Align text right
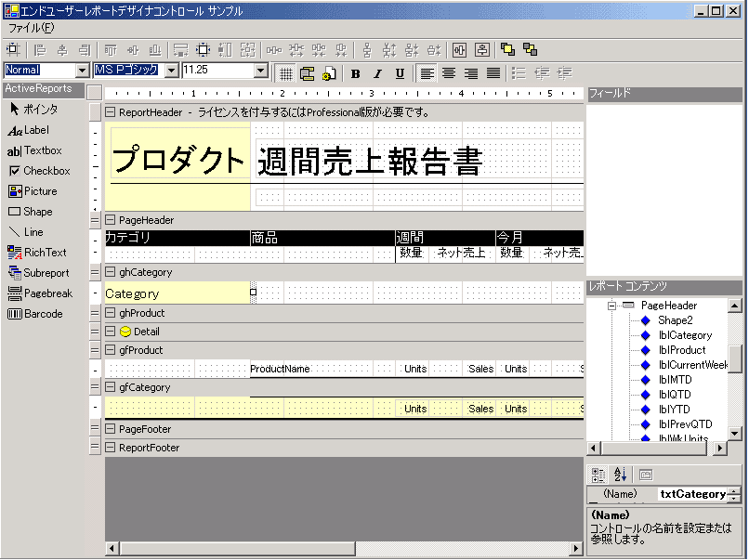Viewport: 749px width, 560px height. point(471,73)
